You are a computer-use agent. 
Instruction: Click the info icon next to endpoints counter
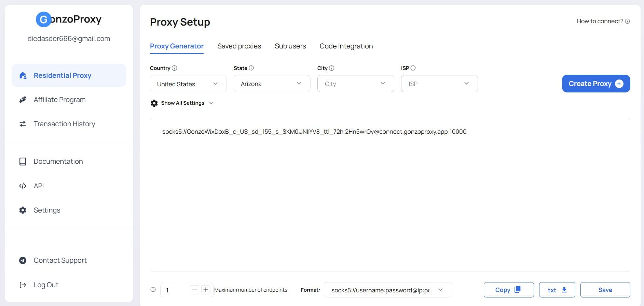(153, 290)
